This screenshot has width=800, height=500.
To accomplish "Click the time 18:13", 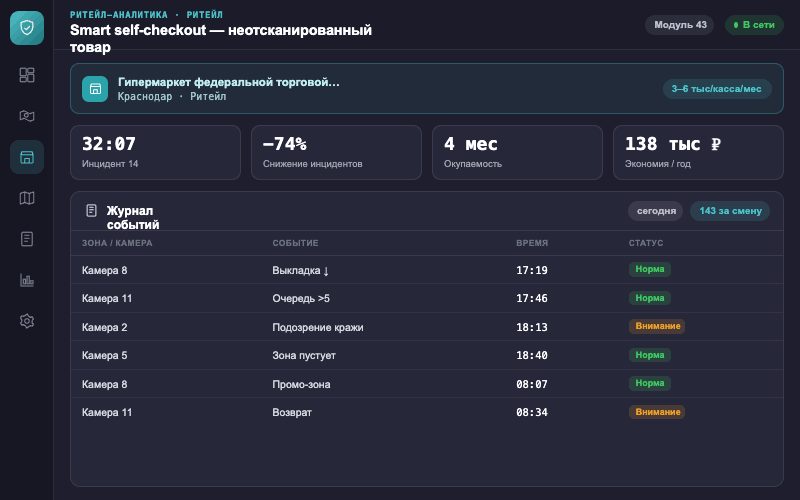I will (532, 327).
